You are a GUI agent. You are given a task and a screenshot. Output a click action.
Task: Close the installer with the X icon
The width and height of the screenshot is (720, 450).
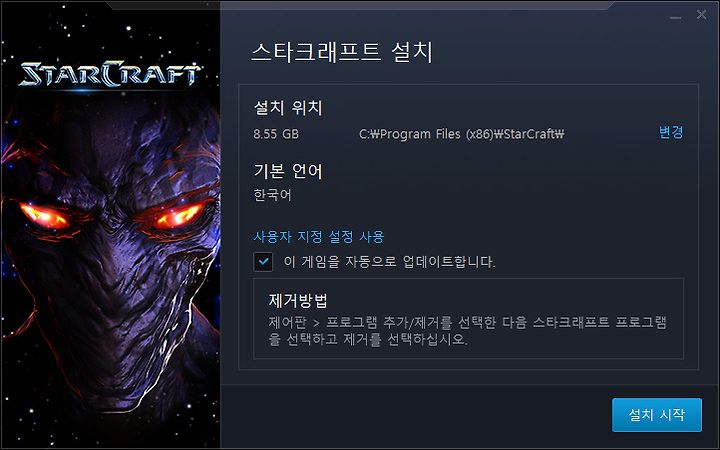701,15
